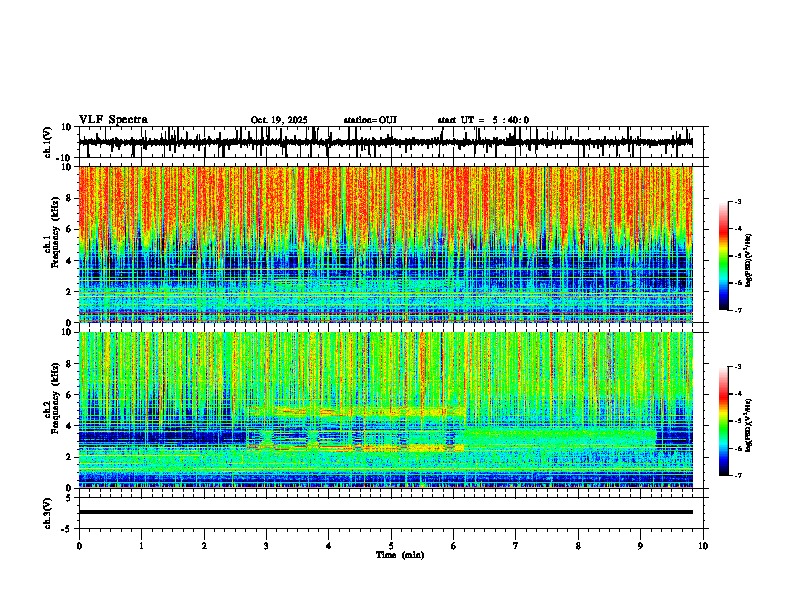Image resolution: width=792 pixels, height=612 pixels.
Task: Click the time axis tick label "9"
Action: (x=640, y=546)
